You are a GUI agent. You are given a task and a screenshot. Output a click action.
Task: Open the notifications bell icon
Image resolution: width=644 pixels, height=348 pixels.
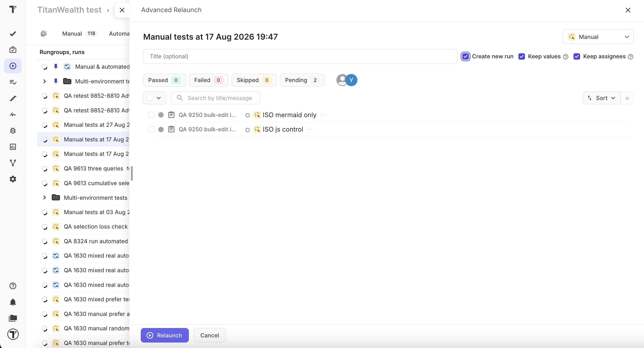coord(13,302)
